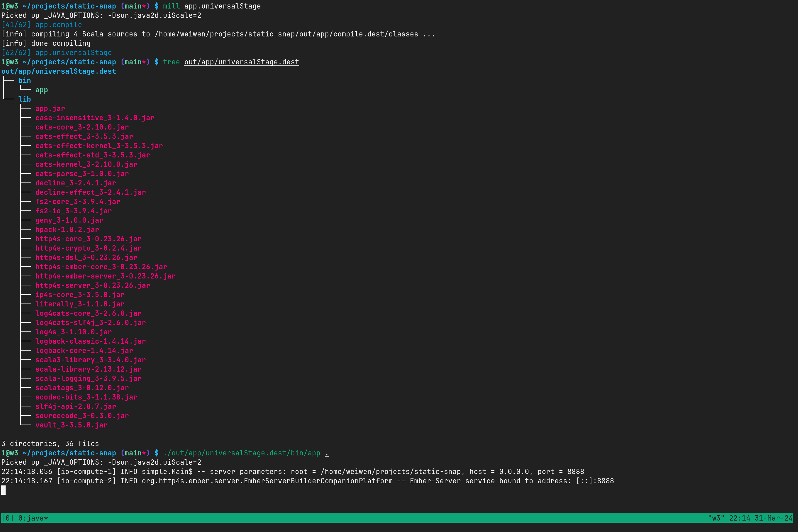Select http4s-ember-core_3-0.23.26.jar
This screenshot has width=798, height=532.
[101, 267]
